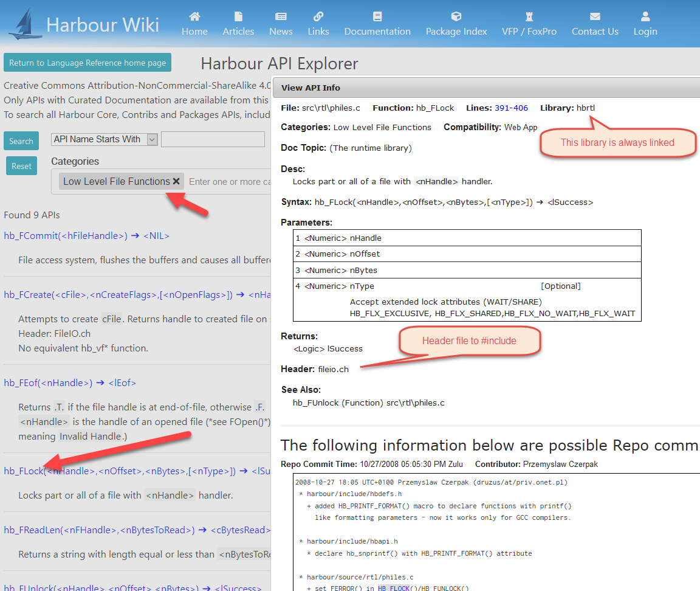
Task: Click the Home house icon
Action: pos(194,16)
